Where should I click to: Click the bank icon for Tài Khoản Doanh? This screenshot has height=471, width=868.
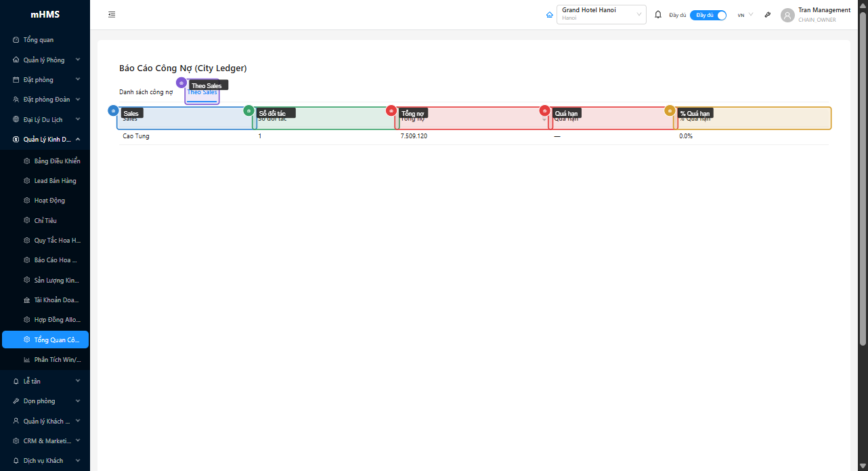click(x=27, y=300)
